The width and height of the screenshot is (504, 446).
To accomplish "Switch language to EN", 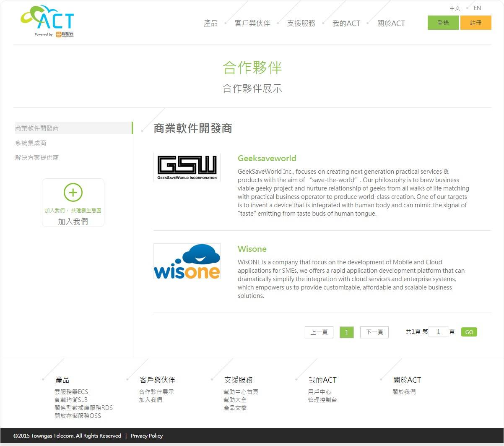I will point(477,8).
